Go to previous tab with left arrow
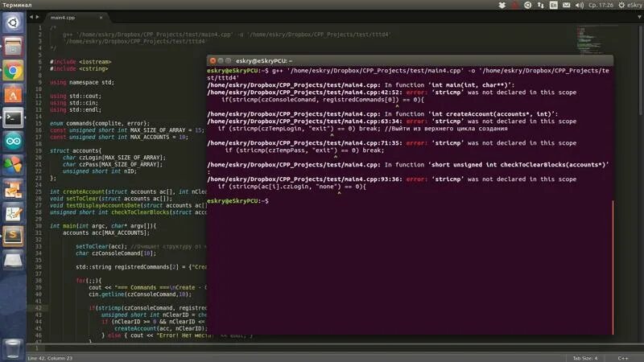Screen dimensions: 644x362 31,17
